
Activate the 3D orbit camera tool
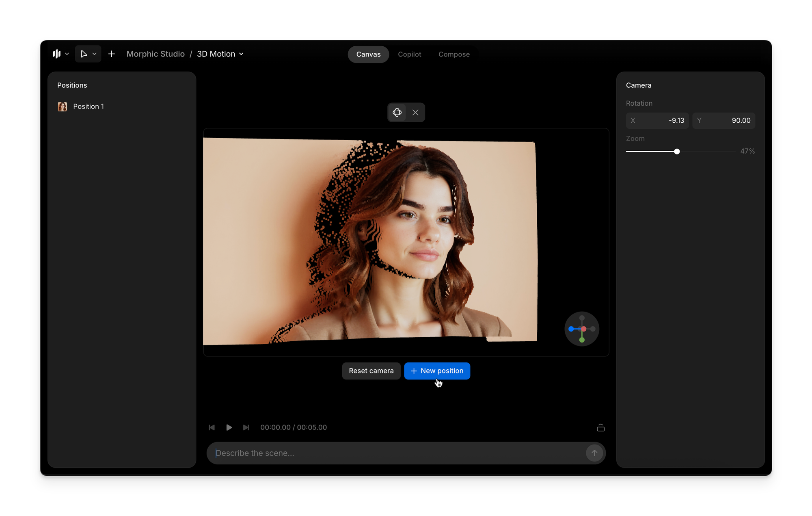point(397,113)
